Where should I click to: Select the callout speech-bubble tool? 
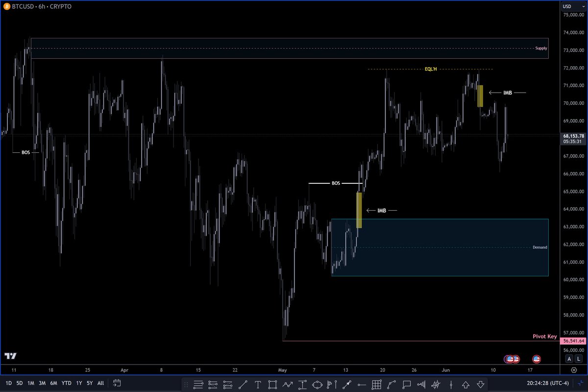tap(406, 384)
